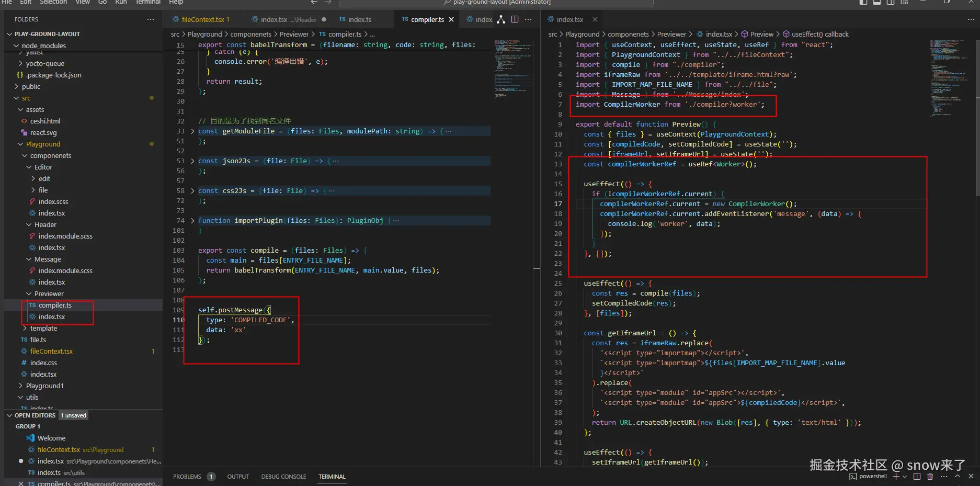Screen dimensions: 980x486
Task: Toggle the secondary side bar layout icon
Action: tap(891, 2)
